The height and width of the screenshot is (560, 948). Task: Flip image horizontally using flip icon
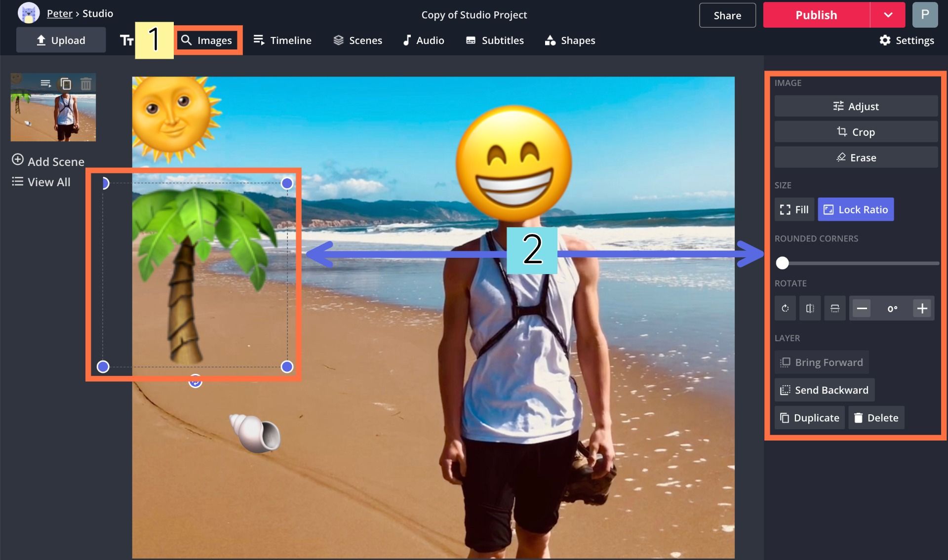click(810, 309)
